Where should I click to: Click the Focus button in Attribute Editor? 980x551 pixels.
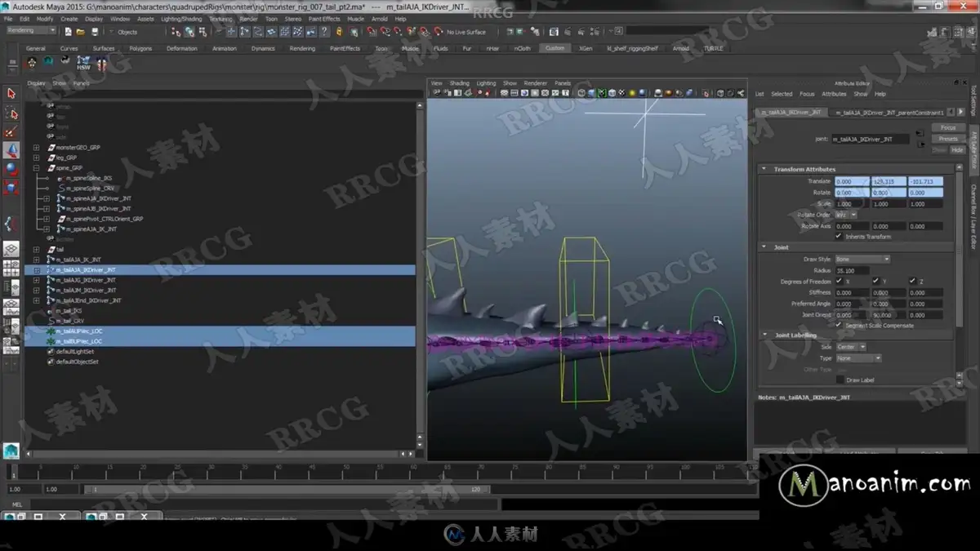[948, 128]
